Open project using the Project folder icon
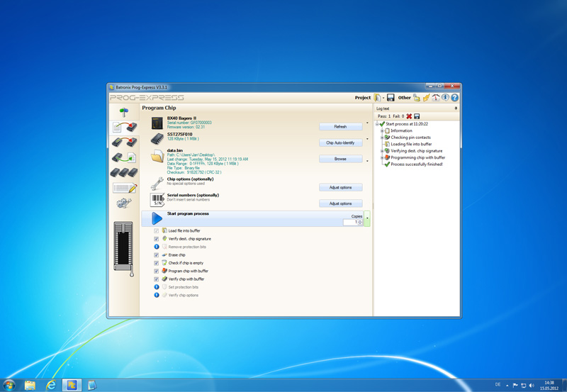The width and height of the screenshot is (567, 392). (x=377, y=98)
